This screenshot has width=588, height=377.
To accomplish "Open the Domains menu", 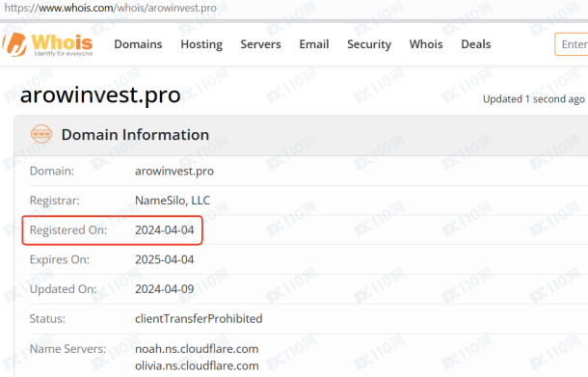I will tap(138, 44).
